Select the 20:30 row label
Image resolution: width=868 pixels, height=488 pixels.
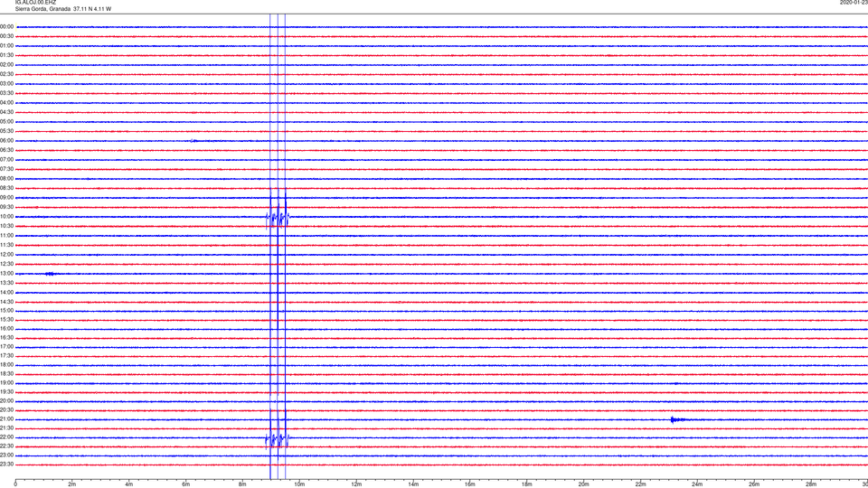(x=6, y=410)
